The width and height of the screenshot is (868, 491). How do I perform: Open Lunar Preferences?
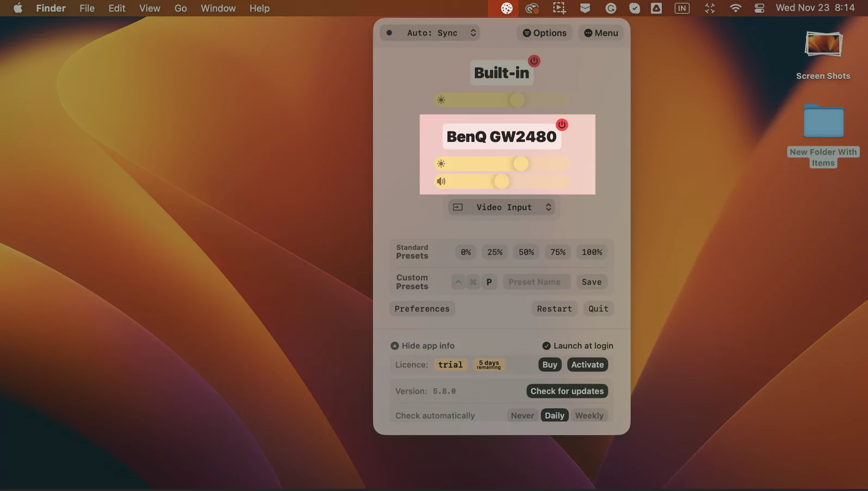(422, 309)
